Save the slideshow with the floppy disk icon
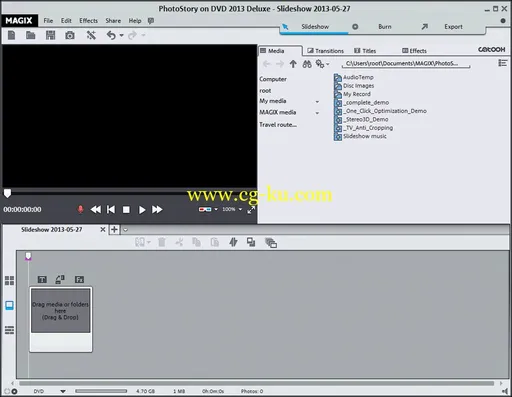The width and height of the screenshot is (512, 397). (50, 35)
